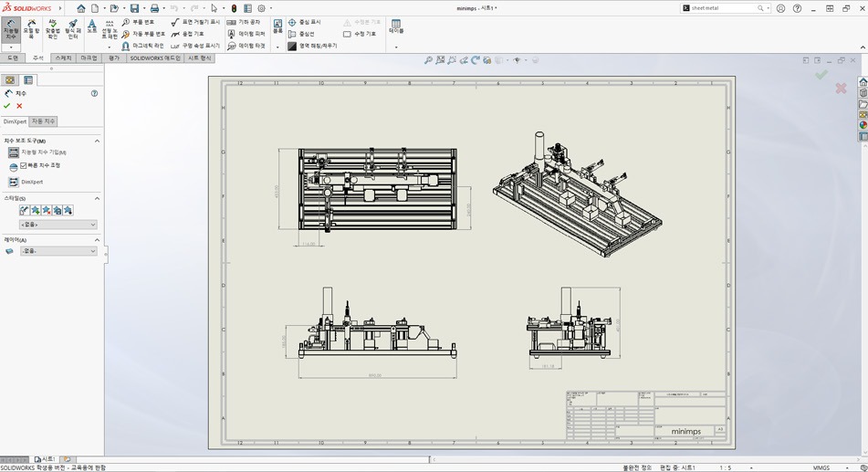Click the Save icon in top toolbar
The width and height of the screenshot is (868, 472).
coord(134,8)
